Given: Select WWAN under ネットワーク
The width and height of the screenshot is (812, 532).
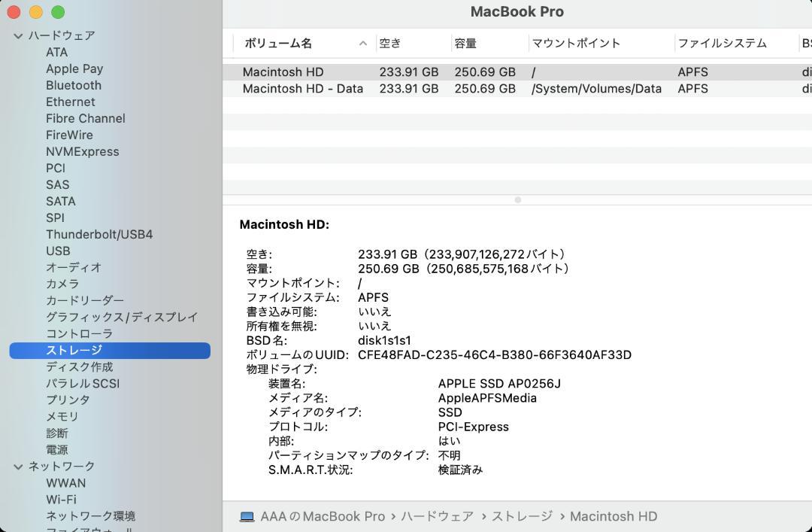Looking at the screenshot, I should click(65, 483).
